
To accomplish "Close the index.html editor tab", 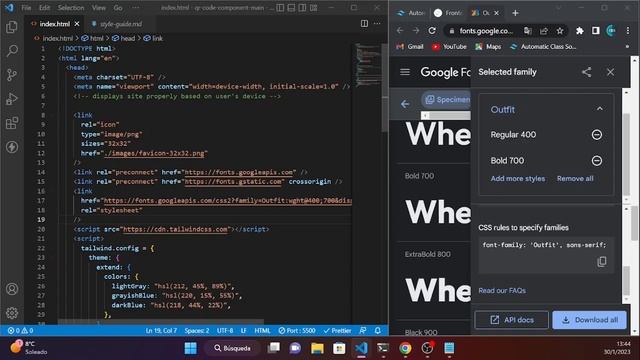I will [x=77, y=24].
